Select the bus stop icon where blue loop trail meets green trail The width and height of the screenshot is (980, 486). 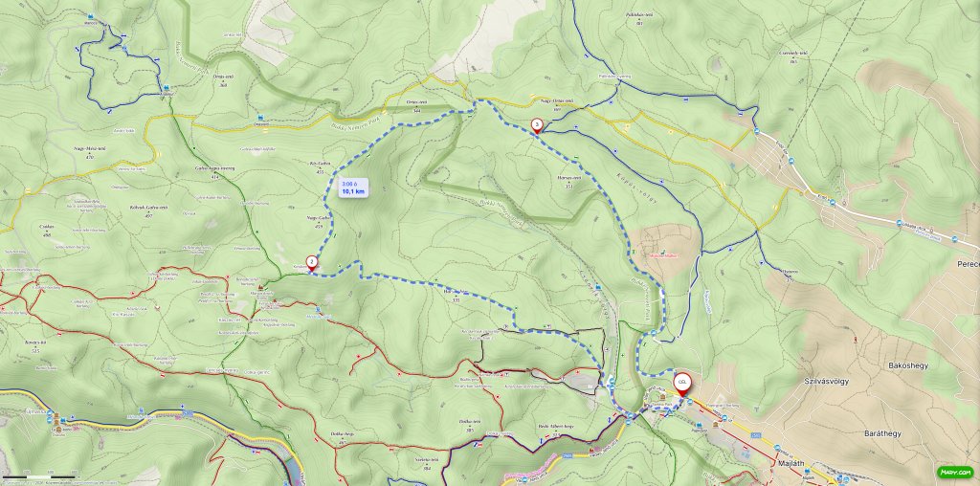[x=167, y=87]
